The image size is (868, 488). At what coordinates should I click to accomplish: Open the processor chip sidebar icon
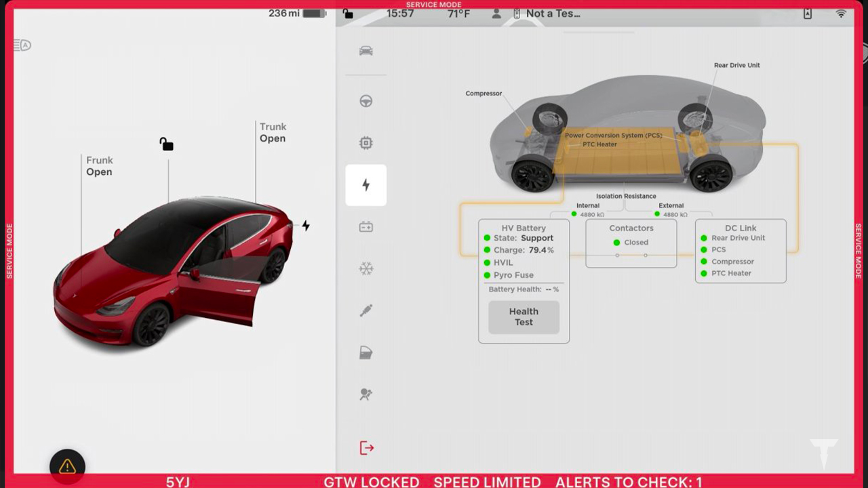coord(366,143)
